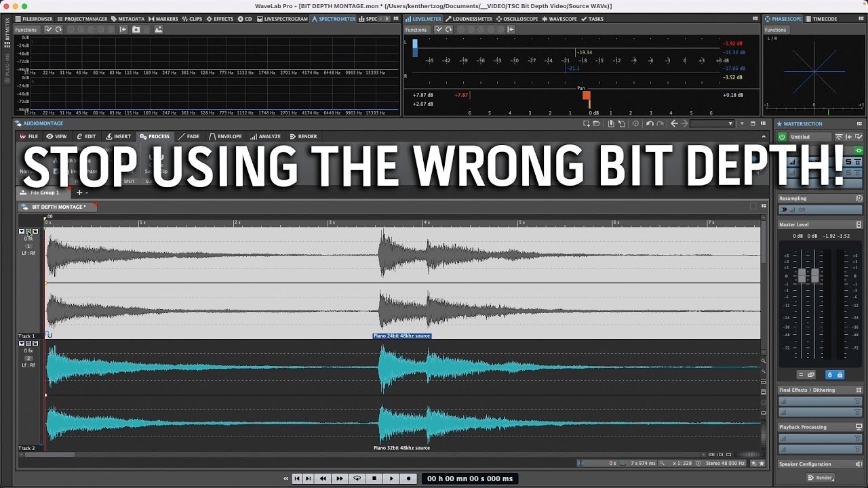The height and width of the screenshot is (488, 868).
Task: Switch to the Edit tab
Action: tap(87, 136)
